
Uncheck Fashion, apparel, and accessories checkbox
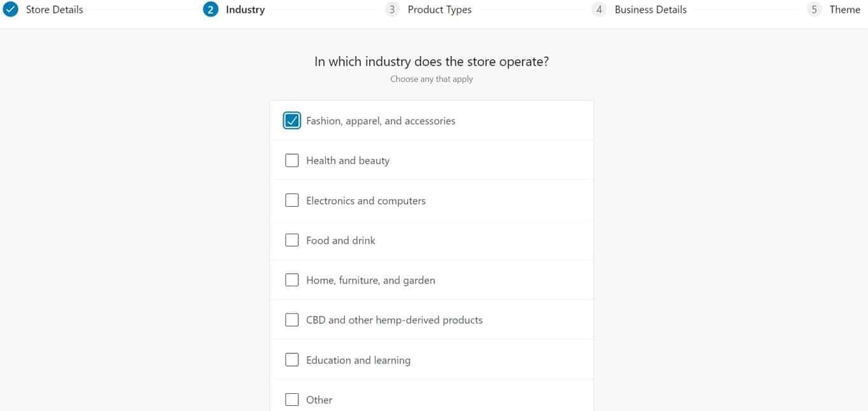[292, 121]
